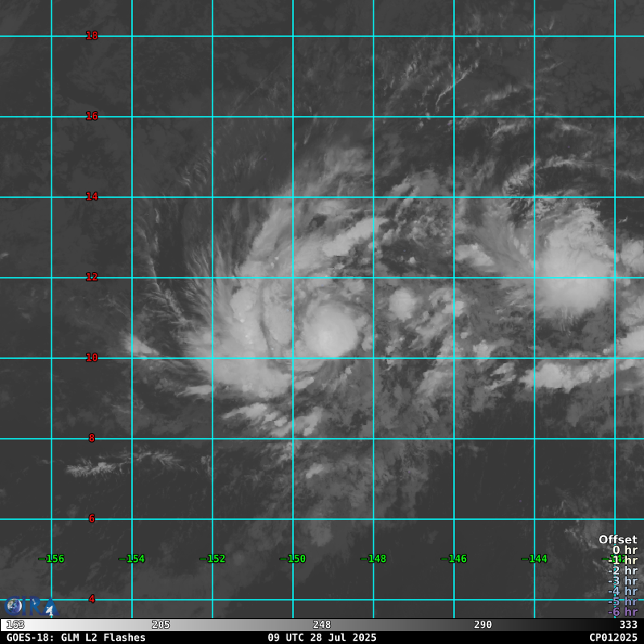Viewport: 644px width, 644px height.
Task: Click the 290 value on the colorbar
Action: pyautogui.click(x=483, y=625)
